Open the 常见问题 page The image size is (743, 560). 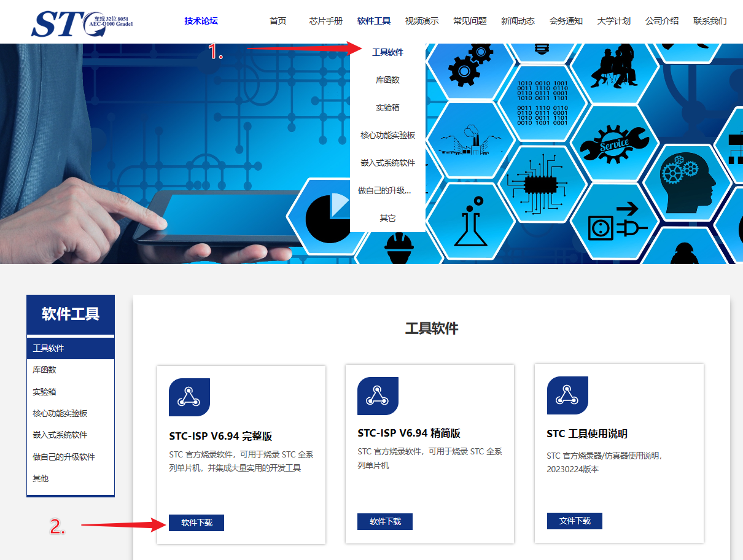tap(469, 20)
